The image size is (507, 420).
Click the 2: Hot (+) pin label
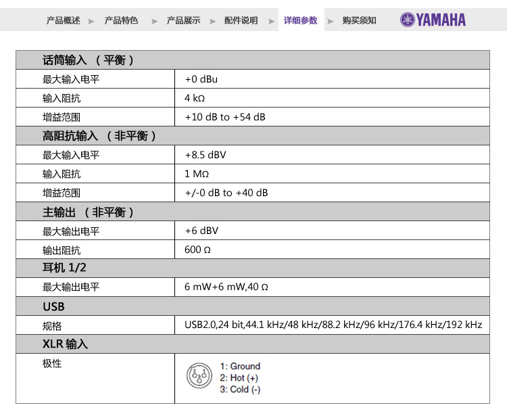tap(239, 377)
